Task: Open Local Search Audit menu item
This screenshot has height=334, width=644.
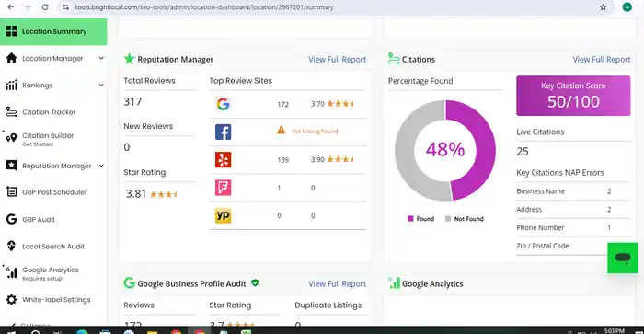Action: [x=53, y=246]
